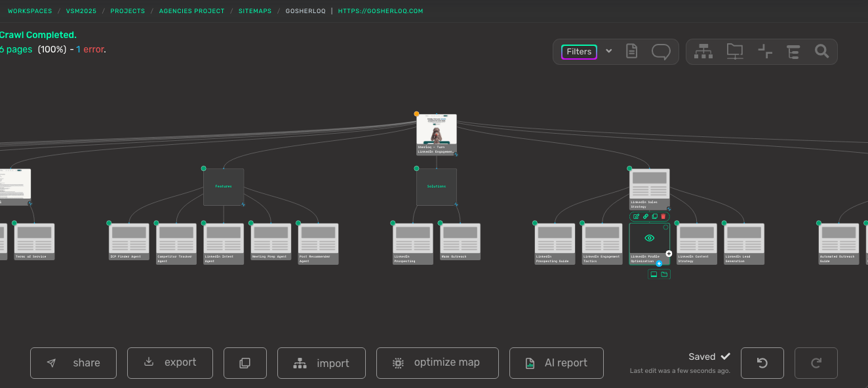The width and height of the screenshot is (868, 388).
Task: Switch to hierarchy tree view icon
Action: coord(703,51)
